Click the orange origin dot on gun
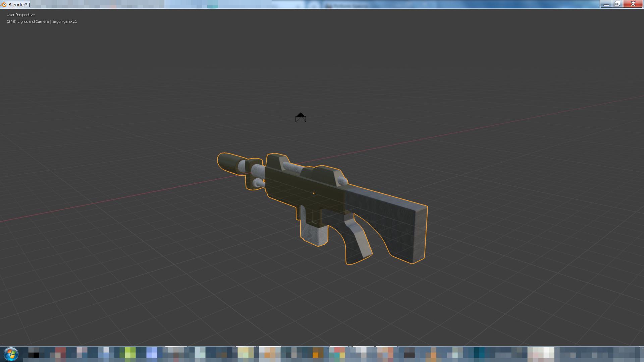Screen dimensions: 644x362 (314, 193)
